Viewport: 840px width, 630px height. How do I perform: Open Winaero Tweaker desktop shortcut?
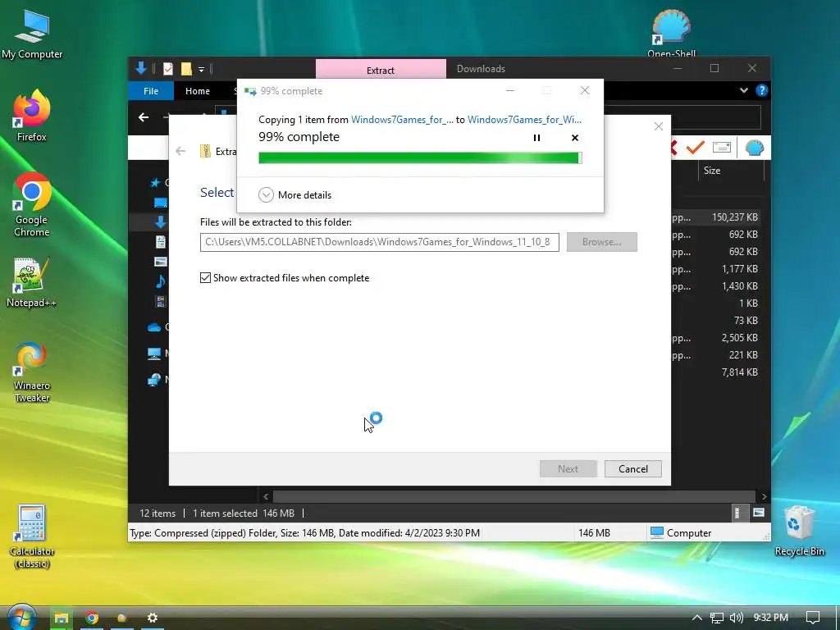[x=32, y=373]
